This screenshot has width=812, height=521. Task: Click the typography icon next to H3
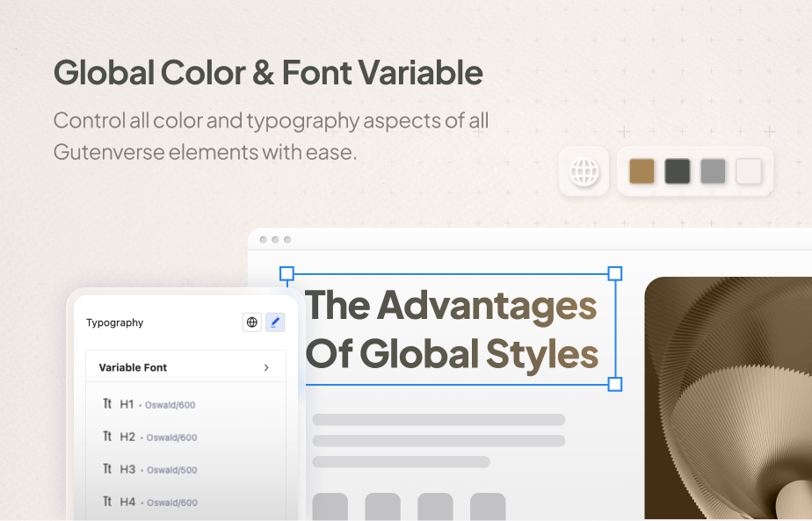(107, 469)
